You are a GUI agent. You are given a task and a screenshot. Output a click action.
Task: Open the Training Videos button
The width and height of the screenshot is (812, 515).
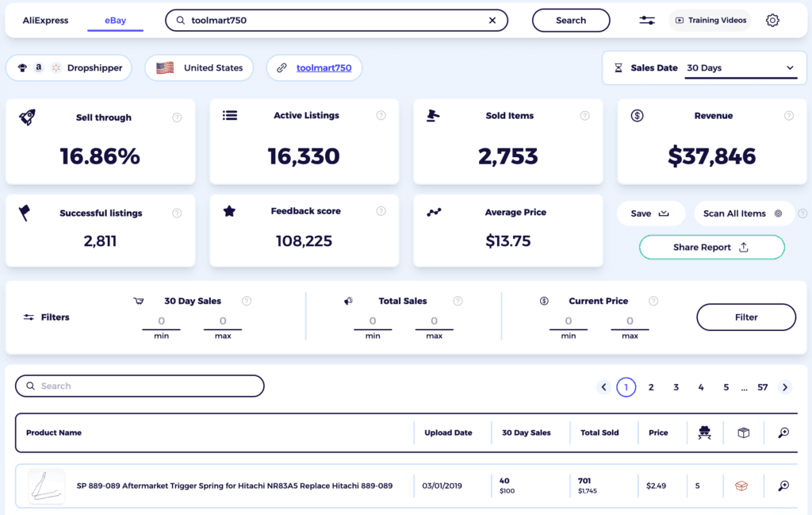[x=710, y=19]
